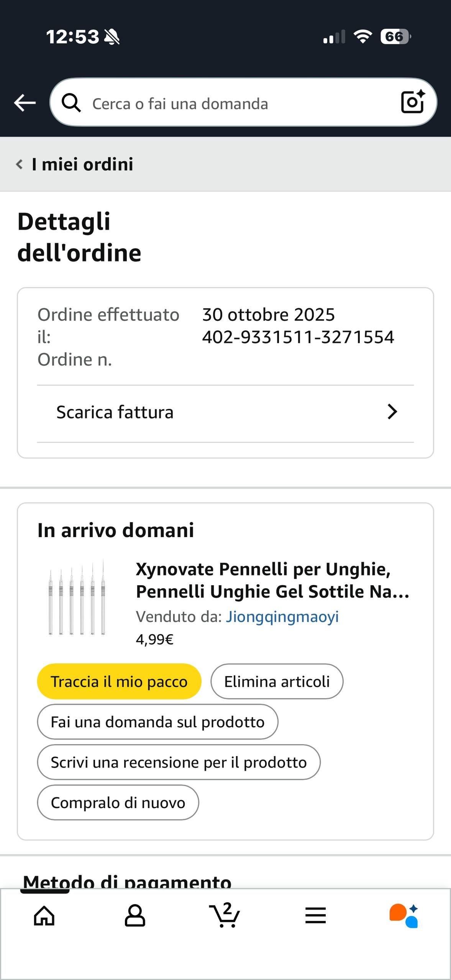Open the hamburger menu tab

point(315,916)
